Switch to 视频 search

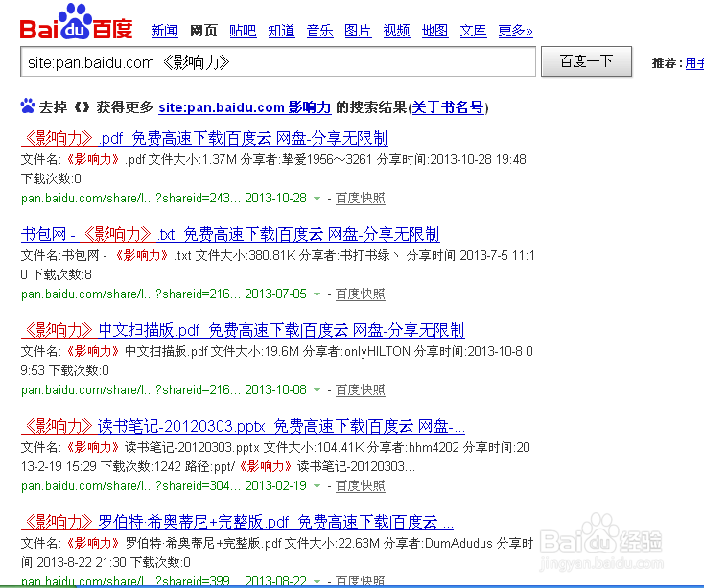(x=396, y=31)
